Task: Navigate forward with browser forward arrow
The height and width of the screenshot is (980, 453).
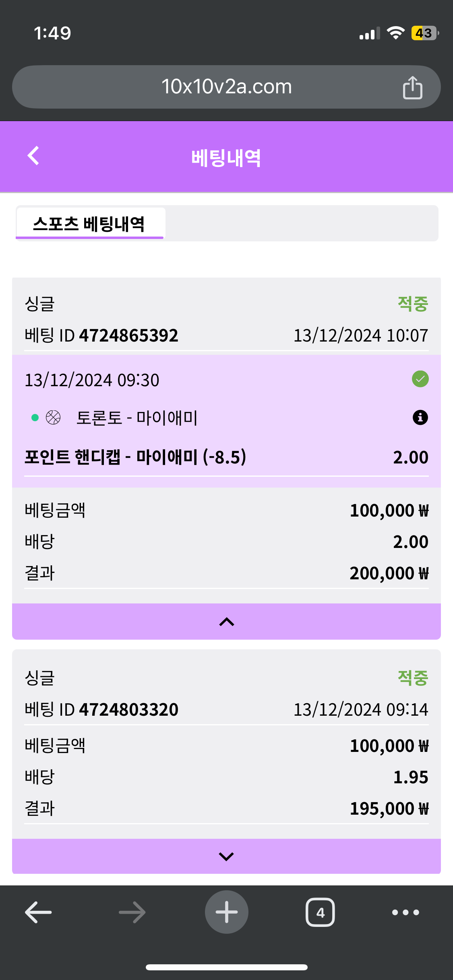Action: (x=132, y=912)
